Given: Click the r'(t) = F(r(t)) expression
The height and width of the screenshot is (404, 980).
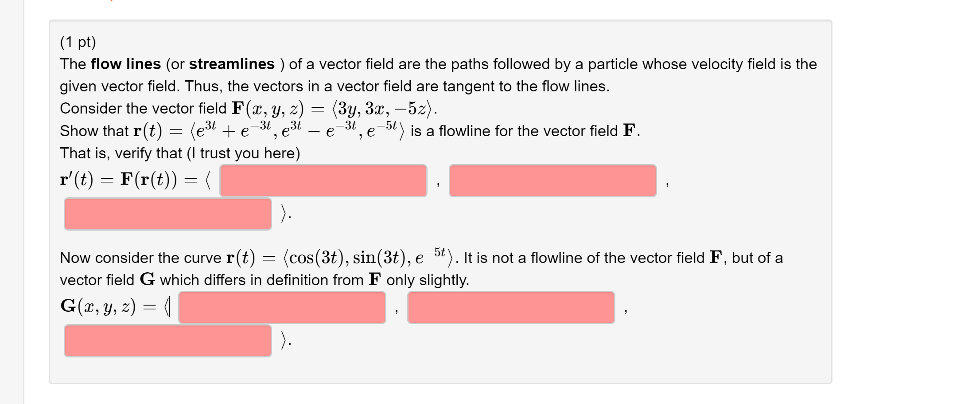Looking at the screenshot, I should coord(128,180).
